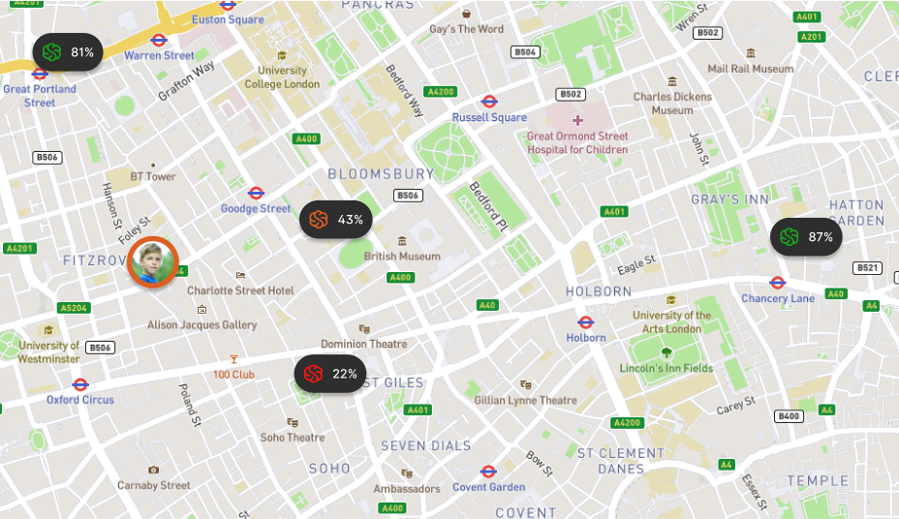Open the Oxford Circus tube icon
Viewport: 899px width, 519px height.
pyautogui.click(x=80, y=385)
